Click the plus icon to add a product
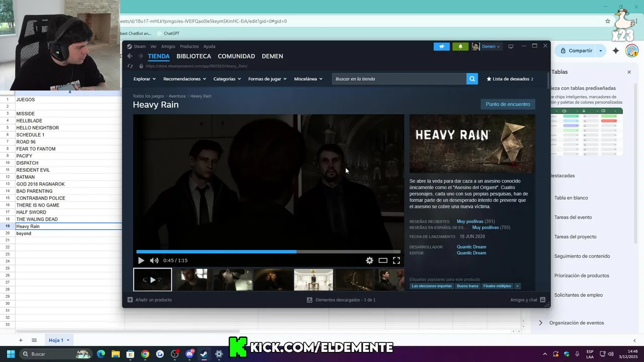This screenshot has height=362, width=644. (130, 300)
